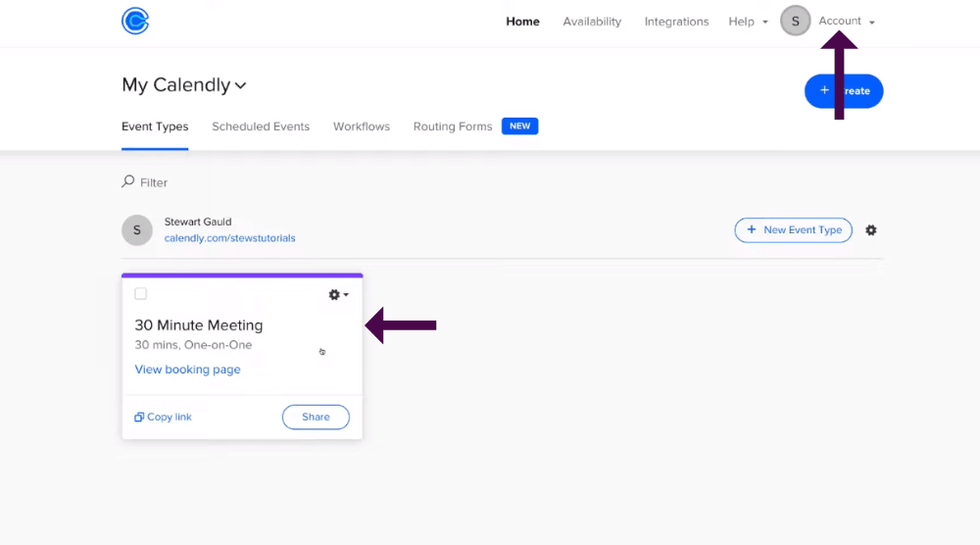
Task: Switch to Routing Forms tab
Action: 453,126
